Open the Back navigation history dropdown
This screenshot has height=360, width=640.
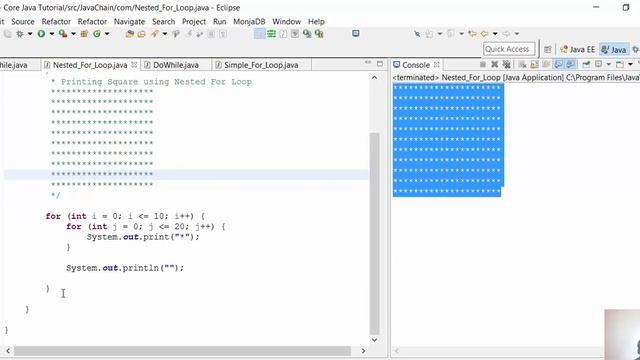495,34
